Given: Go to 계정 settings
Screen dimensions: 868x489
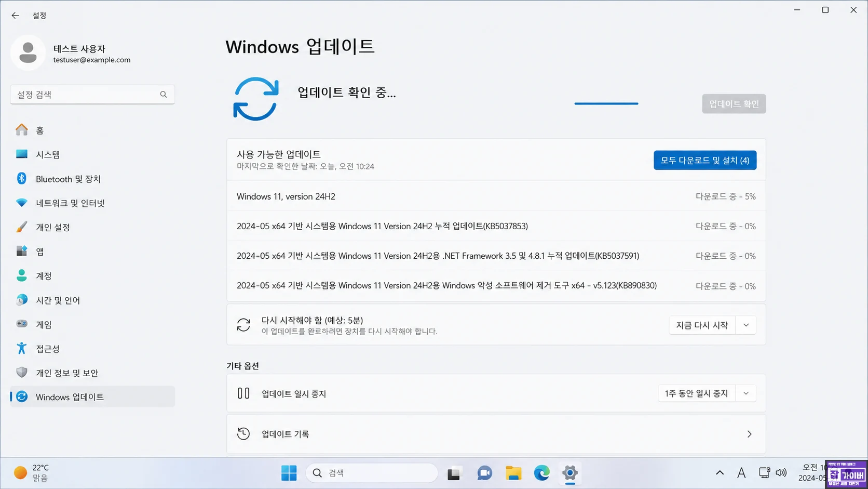Looking at the screenshot, I should (x=92, y=276).
